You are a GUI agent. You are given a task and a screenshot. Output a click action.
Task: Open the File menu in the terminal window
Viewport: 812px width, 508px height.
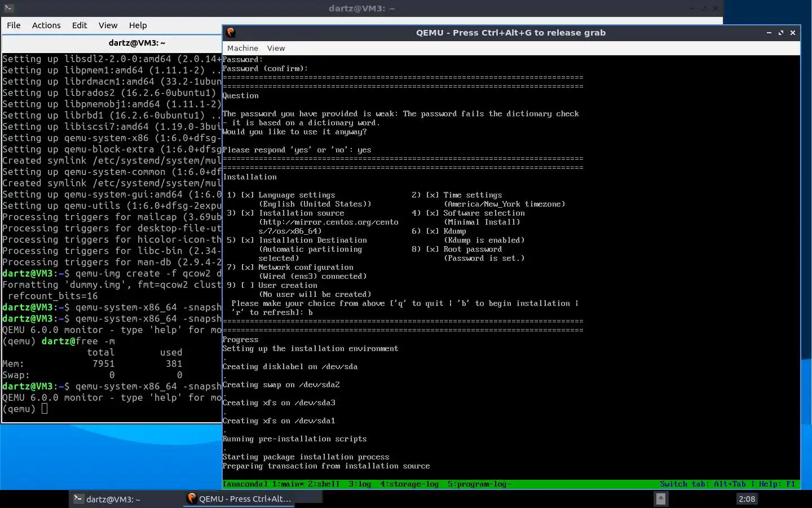tap(14, 25)
